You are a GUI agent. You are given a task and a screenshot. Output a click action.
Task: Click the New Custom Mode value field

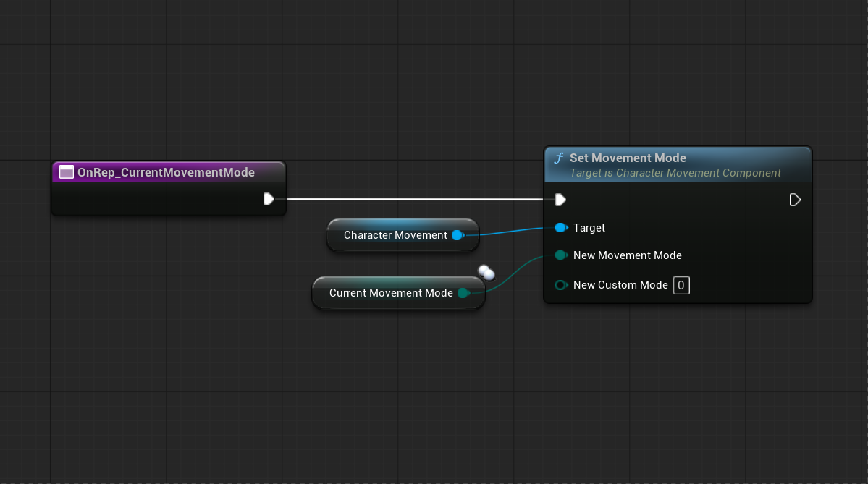pyautogui.click(x=681, y=285)
